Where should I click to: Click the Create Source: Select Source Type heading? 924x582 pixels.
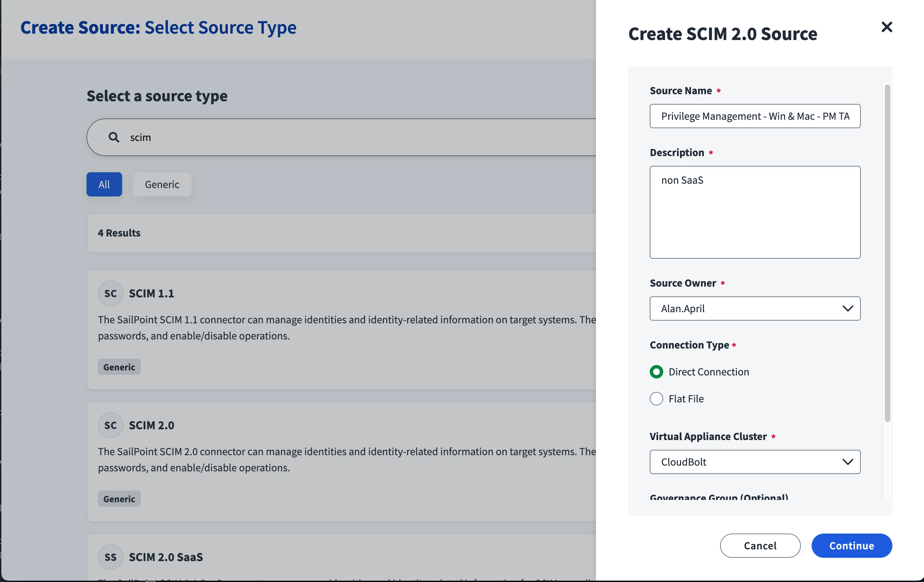coord(158,28)
